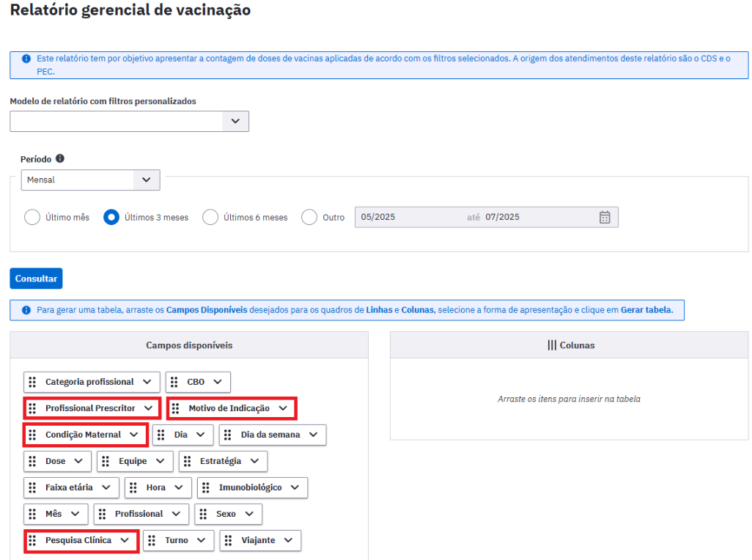
Task: Choose the Outro period radio button
Action: pos(309,217)
